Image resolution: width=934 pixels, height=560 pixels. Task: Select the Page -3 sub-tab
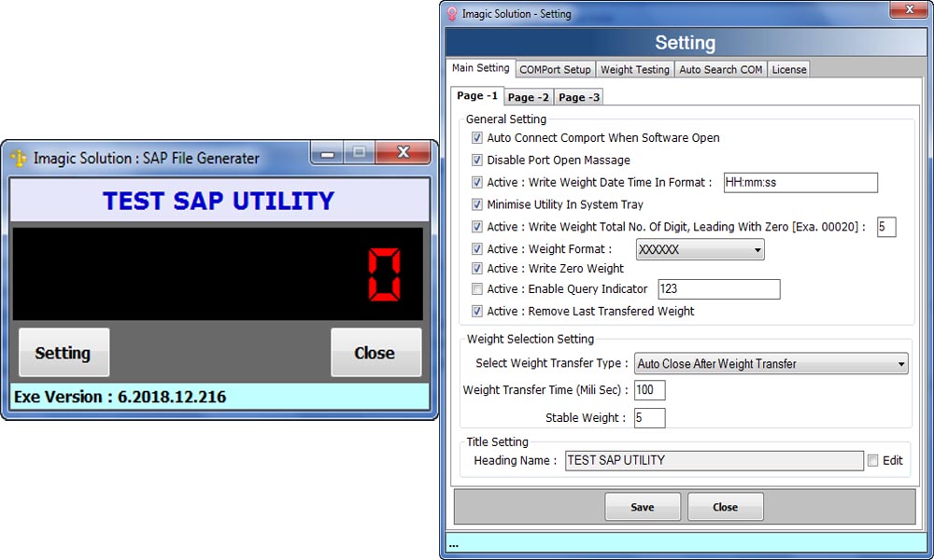(x=579, y=97)
